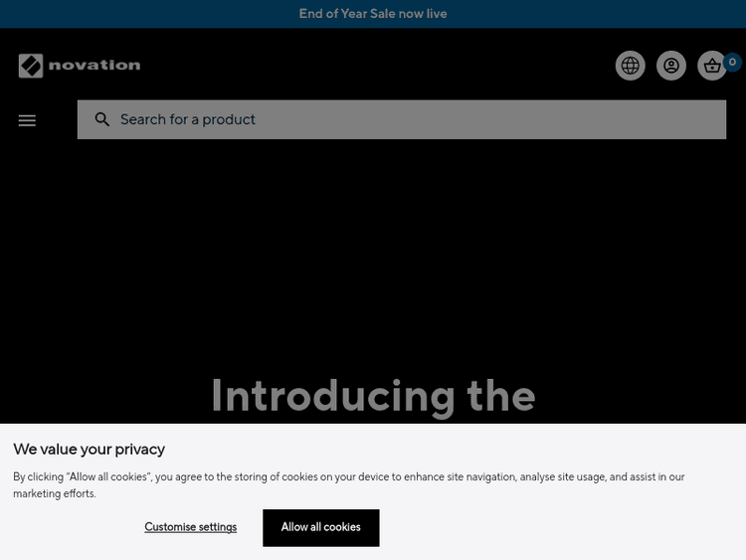Viewport: 746px width, 560px height.
Task: Click the Novation diamond logo mark
Action: point(31,66)
